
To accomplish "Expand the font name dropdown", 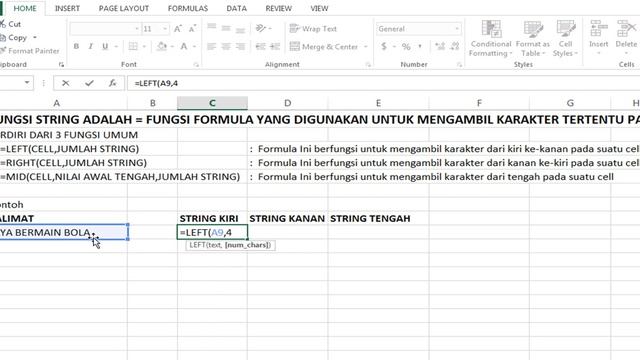I will [x=136, y=29].
